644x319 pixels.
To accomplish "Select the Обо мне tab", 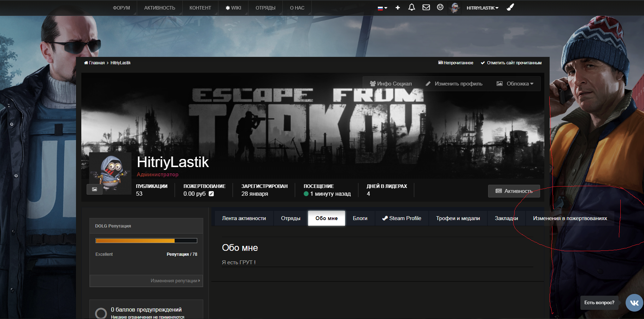I will click(327, 218).
